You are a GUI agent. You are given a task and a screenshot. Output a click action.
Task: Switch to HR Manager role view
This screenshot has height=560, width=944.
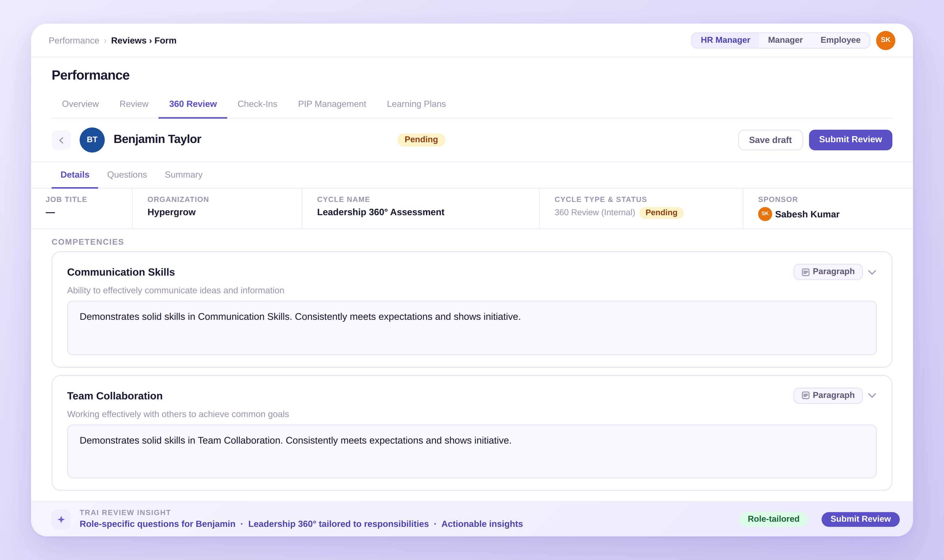coord(725,40)
